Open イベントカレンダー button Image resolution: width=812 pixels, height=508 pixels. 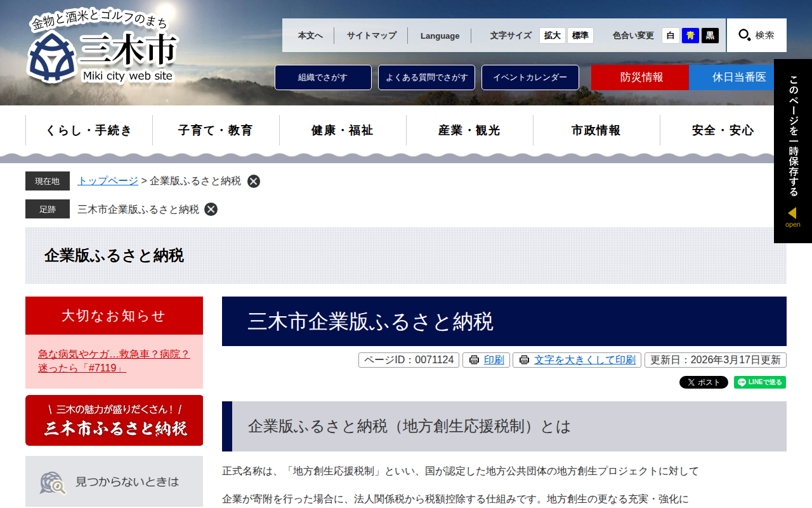pyautogui.click(x=530, y=77)
